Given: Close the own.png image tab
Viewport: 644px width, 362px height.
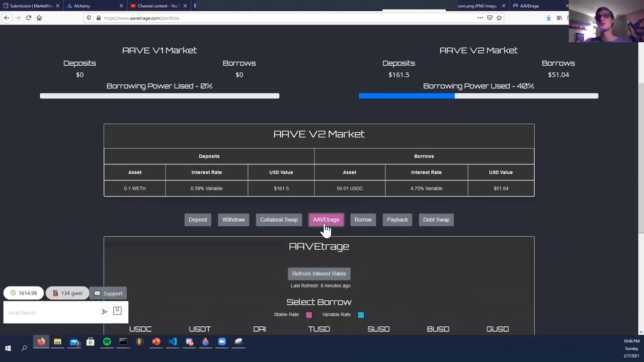Looking at the screenshot, I should click(504, 6).
